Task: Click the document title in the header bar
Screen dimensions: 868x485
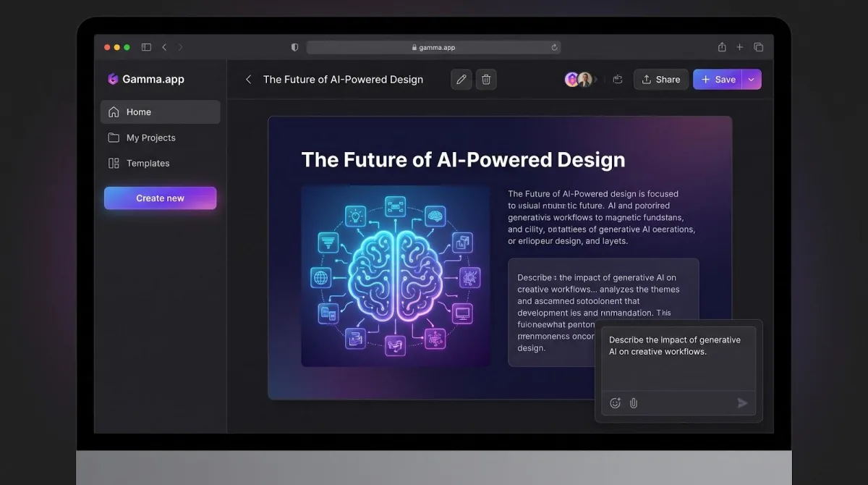Action: (343, 80)
